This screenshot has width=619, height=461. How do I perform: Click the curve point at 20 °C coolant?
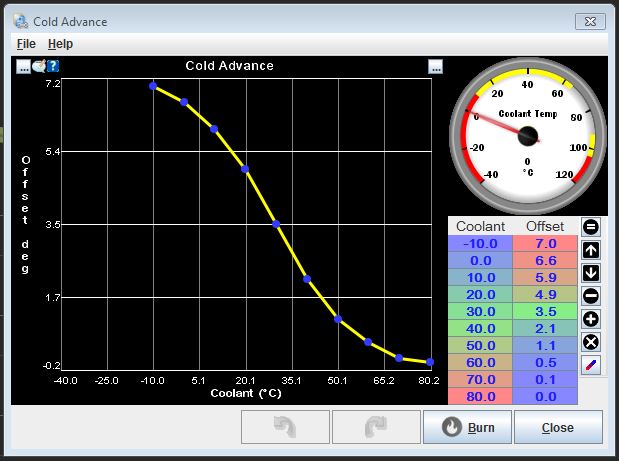click(x=245, y=169)
